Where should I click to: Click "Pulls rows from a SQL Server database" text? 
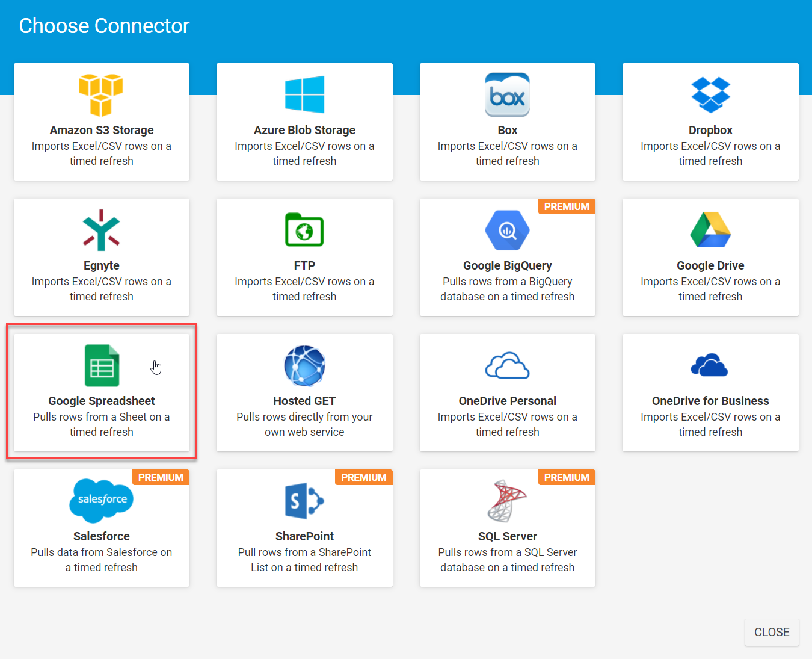(x=508, y=560)
